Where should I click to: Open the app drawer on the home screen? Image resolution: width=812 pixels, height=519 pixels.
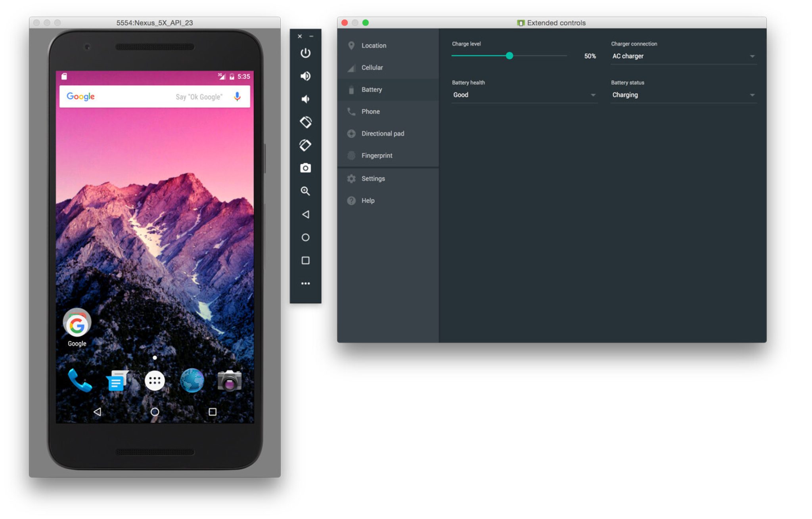coord(155,380)
